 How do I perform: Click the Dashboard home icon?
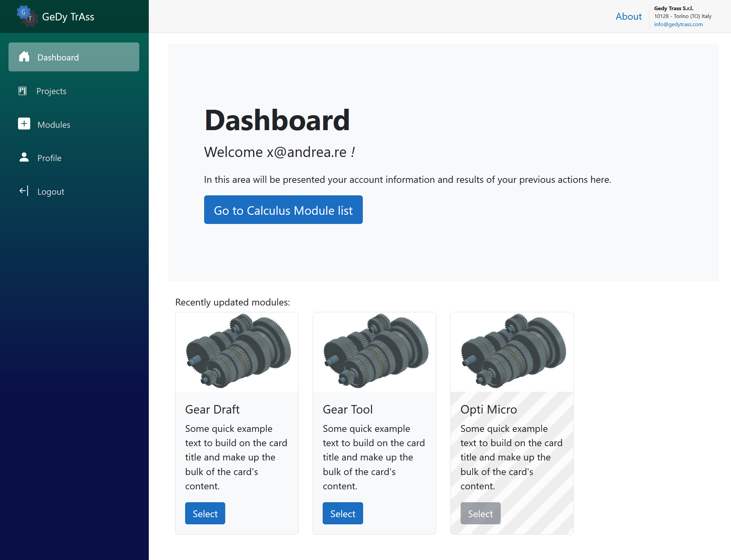[24, 57]
